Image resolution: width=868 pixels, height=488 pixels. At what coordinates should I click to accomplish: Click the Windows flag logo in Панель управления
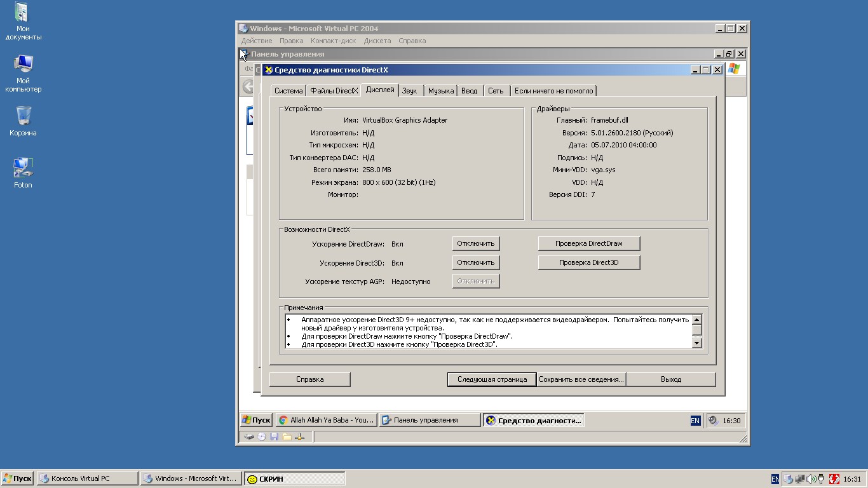734,68
